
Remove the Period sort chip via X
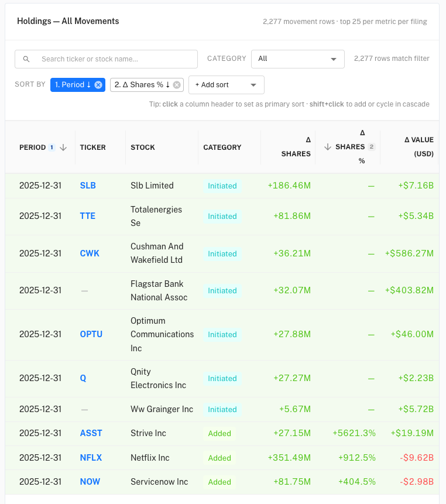tap(98, 85)
